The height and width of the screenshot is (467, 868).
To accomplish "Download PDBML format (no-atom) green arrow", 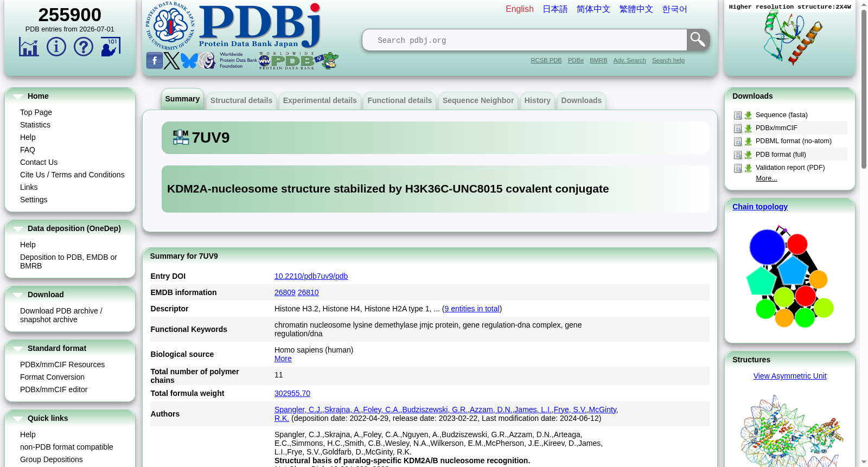I will tap(748, 142).
